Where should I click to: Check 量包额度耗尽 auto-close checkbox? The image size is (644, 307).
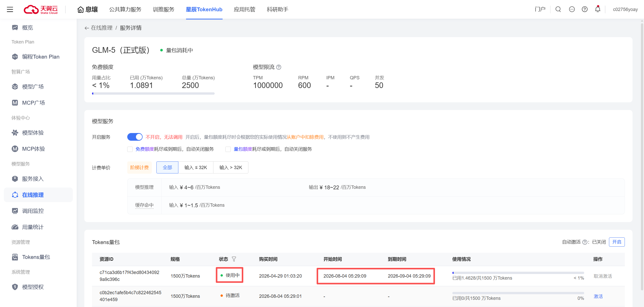(228, 149)
